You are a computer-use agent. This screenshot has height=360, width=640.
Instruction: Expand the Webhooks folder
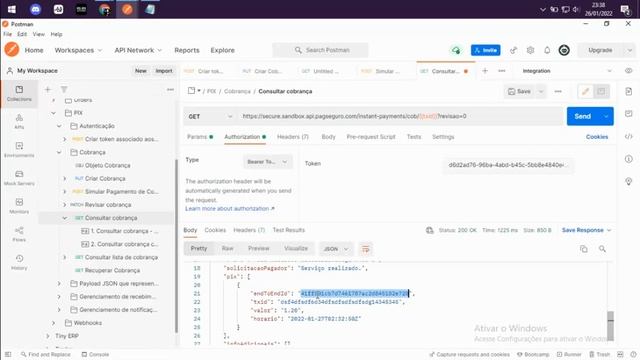tap(53, 323)
